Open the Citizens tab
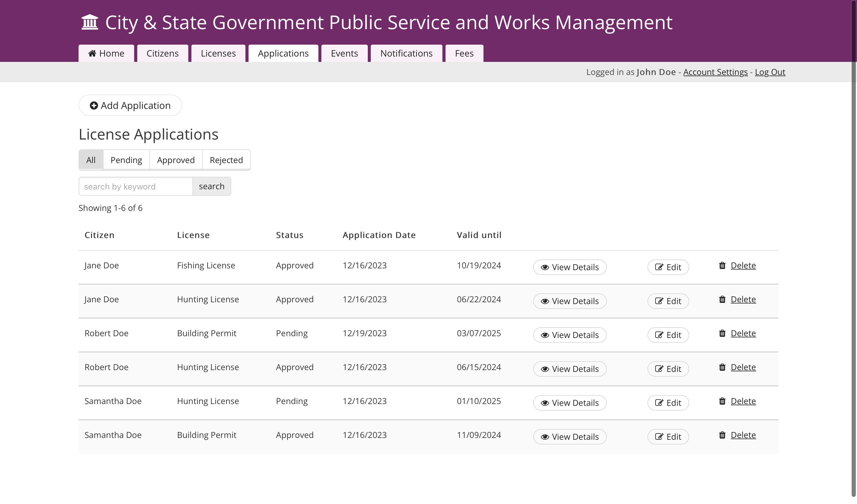857x504 pixels. (x=162, y=54)
